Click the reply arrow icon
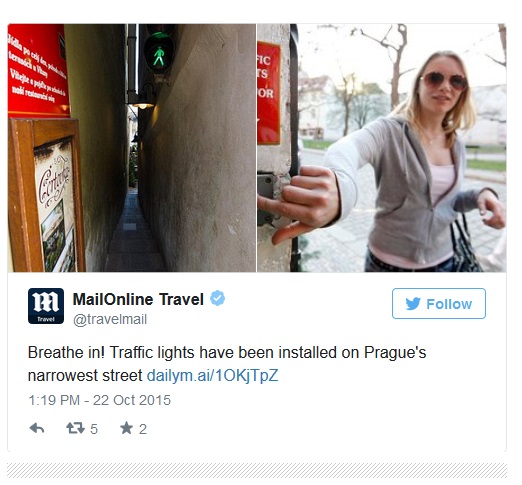This screenshot has height=485, width=522. (37, 428)
